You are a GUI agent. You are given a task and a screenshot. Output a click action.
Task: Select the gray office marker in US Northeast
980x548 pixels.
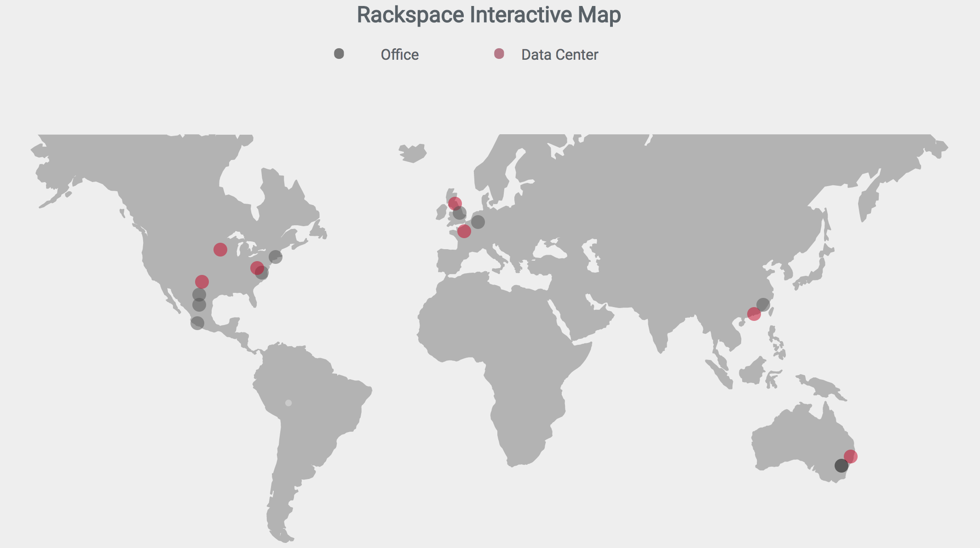coord(276,257)
